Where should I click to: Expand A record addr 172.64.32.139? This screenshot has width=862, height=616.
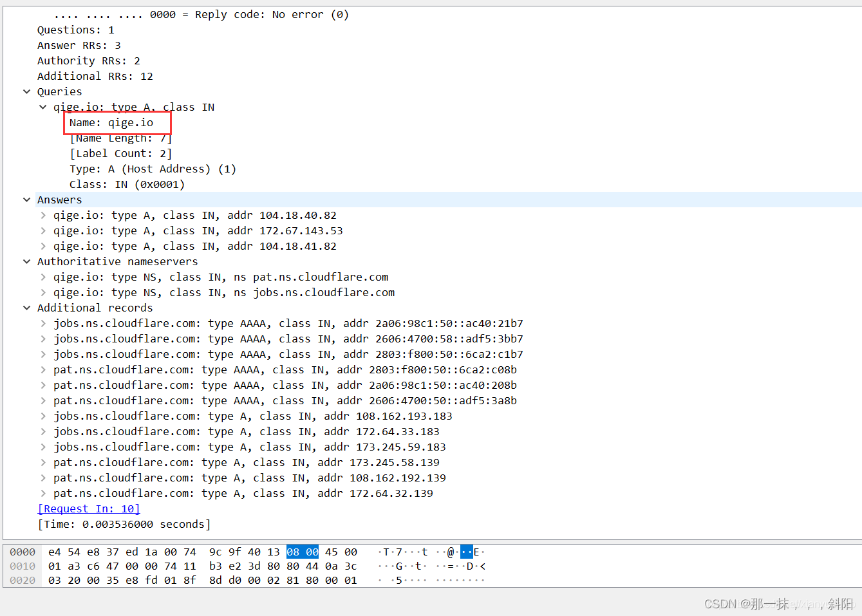tap(42, 493)
